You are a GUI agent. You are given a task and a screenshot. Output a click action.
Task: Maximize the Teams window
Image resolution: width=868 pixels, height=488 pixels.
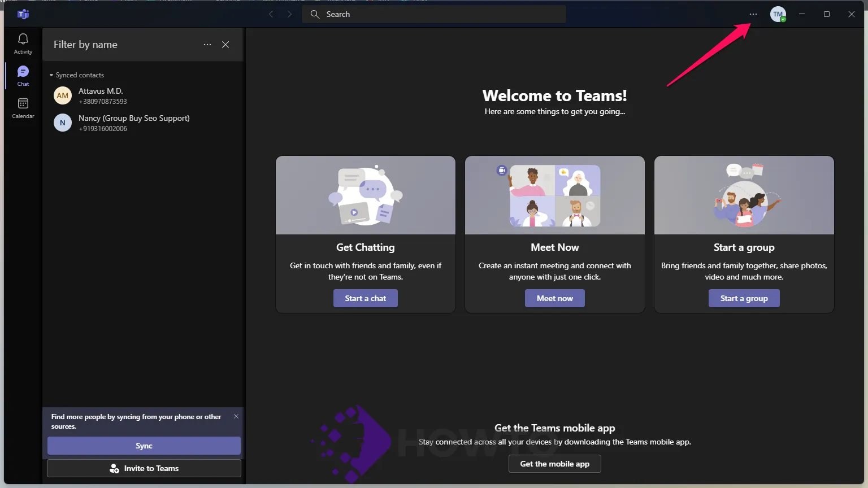(827, 14)
